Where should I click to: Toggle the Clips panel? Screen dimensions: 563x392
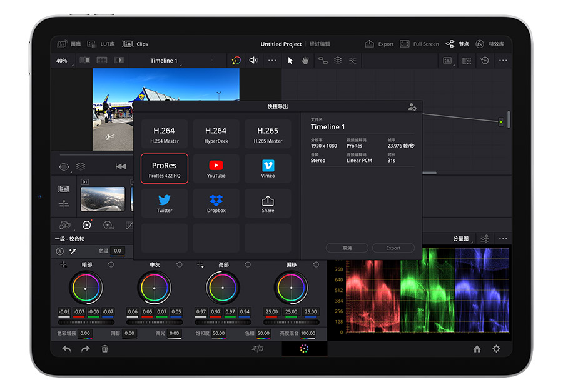[134, 44]
